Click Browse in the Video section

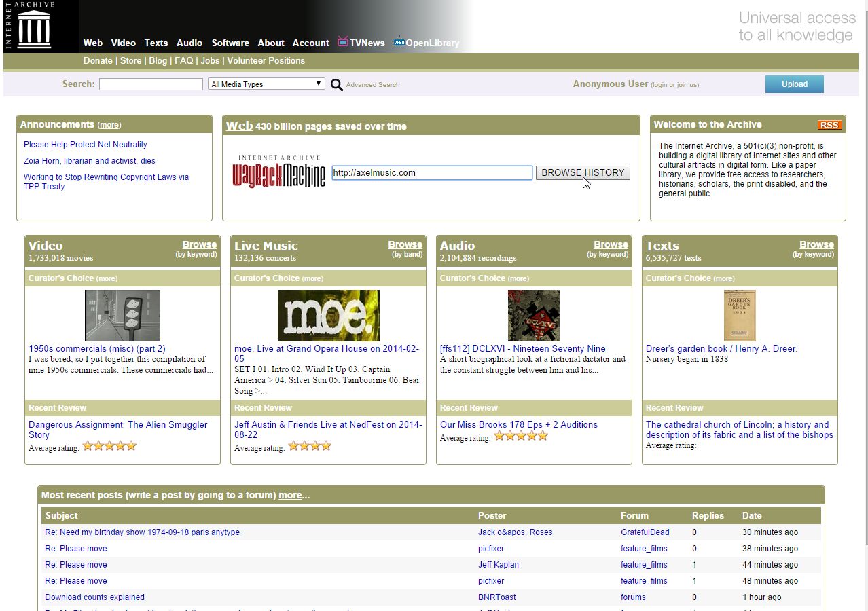200,244
